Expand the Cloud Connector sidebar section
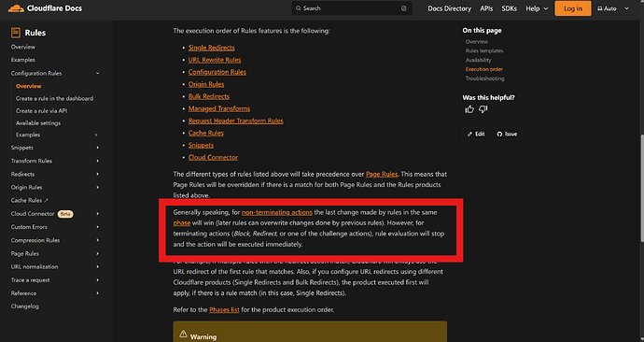The height and width of the screenshot is (342, 644). point(97,214)
